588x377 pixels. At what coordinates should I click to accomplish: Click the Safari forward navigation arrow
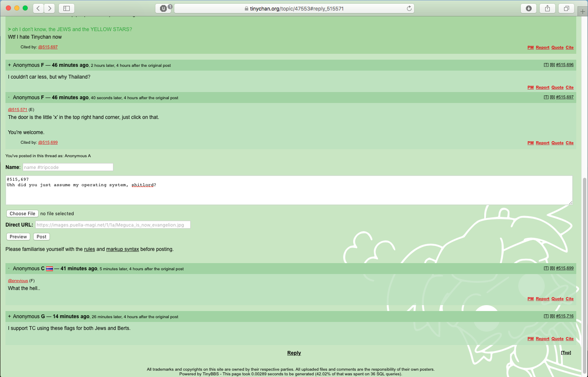point(50,8)
